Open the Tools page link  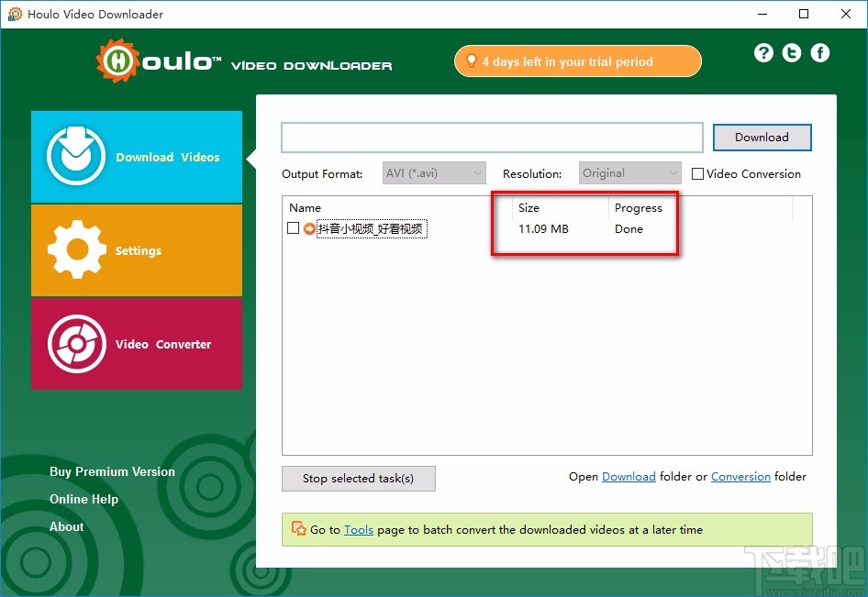359,529
